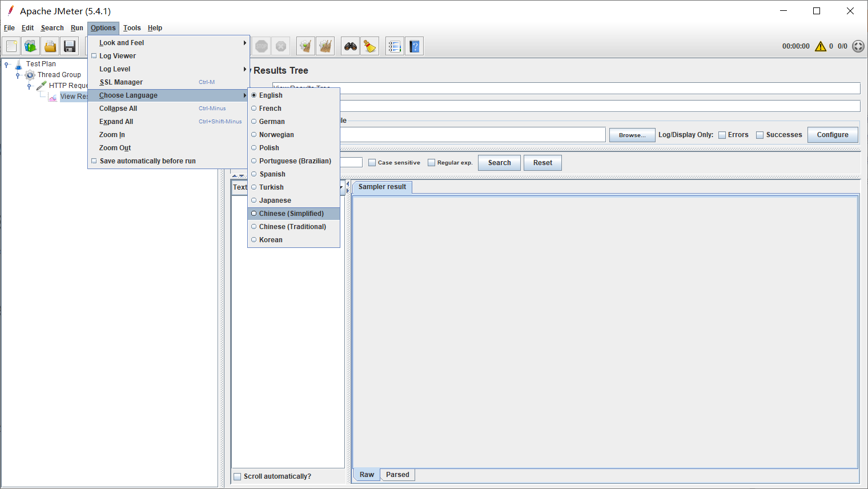Switch to Sampler result tab
Screen dimensions: 868x489
point(382,187)
